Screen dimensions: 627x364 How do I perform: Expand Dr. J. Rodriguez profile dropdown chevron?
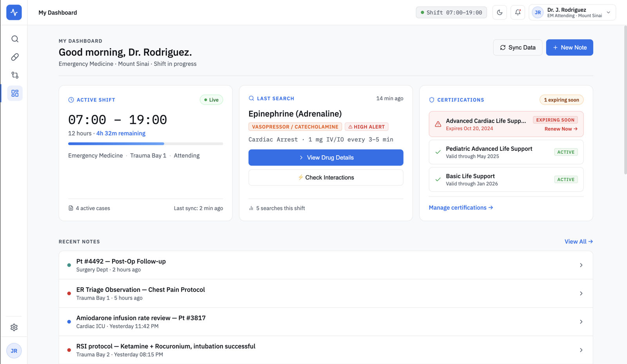click(x=609, y=13)
